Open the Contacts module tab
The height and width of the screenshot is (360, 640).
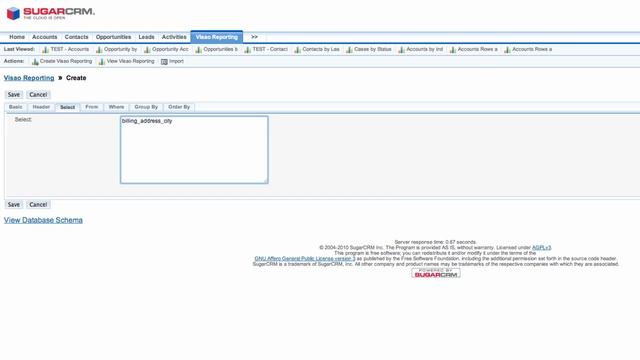pos(76,37)
